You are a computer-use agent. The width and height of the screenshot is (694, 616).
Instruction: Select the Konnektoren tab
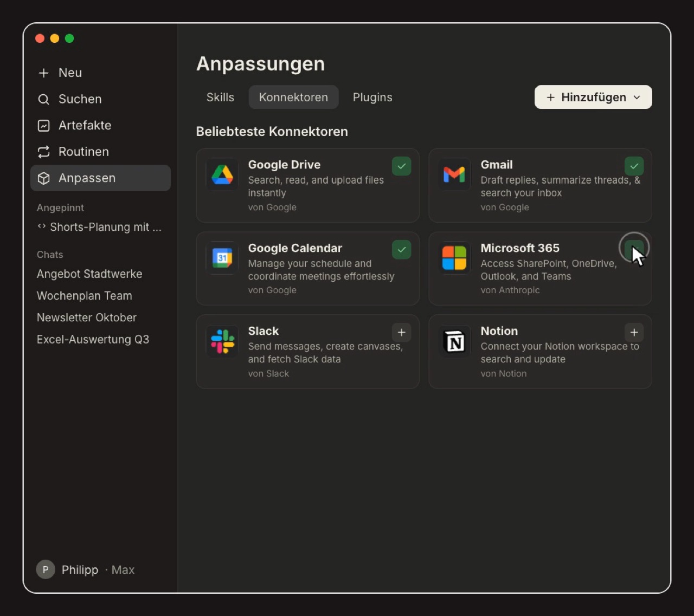pyautogui.click(x=293, y=98)
